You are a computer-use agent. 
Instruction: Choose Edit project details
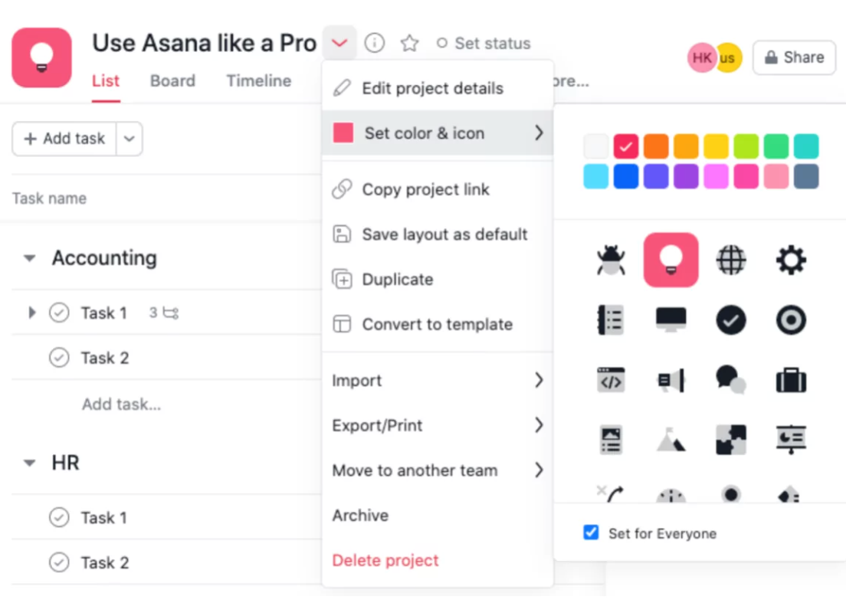(x=438, y=88)
